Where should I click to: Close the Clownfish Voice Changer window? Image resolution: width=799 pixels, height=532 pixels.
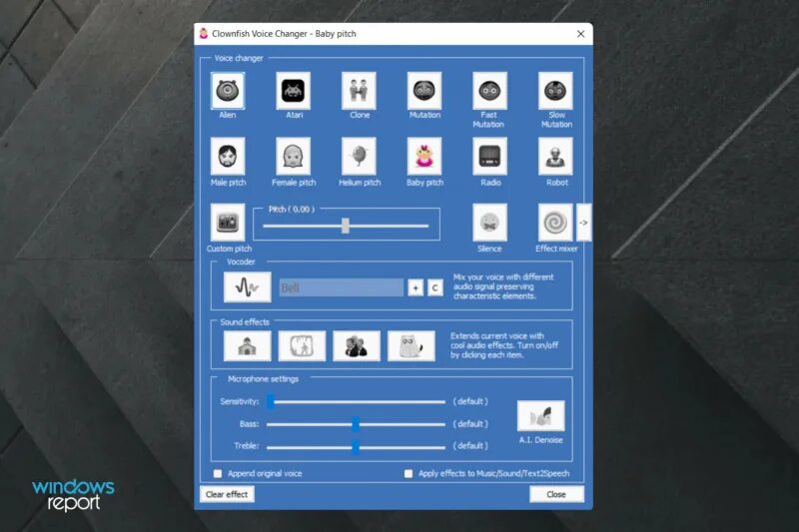pos(580,34)
